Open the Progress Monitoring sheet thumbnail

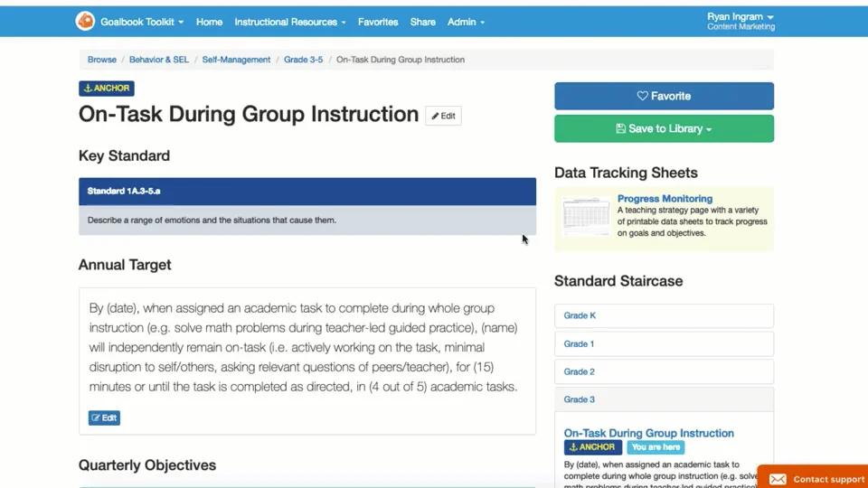point(586,217)
